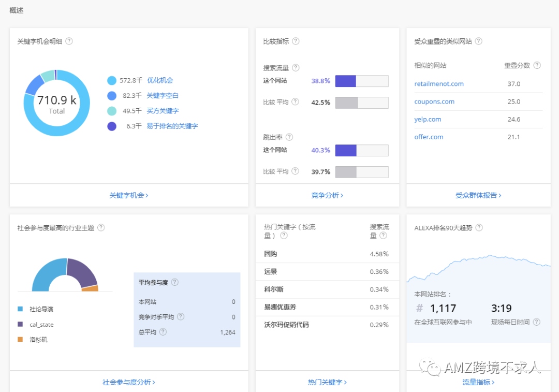Open the help tooltip for 平均参与度

point(175,282)
